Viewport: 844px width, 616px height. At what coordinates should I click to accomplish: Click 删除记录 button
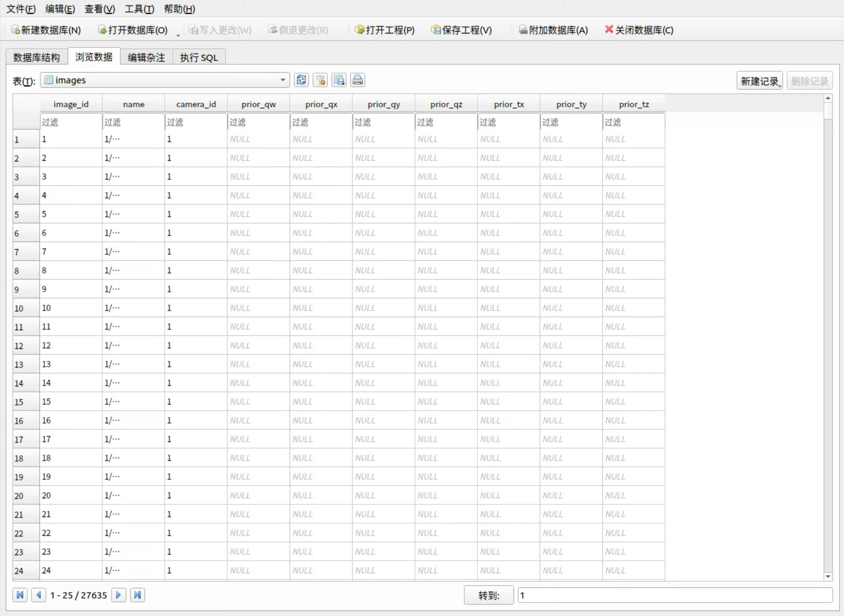coord(809,81)
